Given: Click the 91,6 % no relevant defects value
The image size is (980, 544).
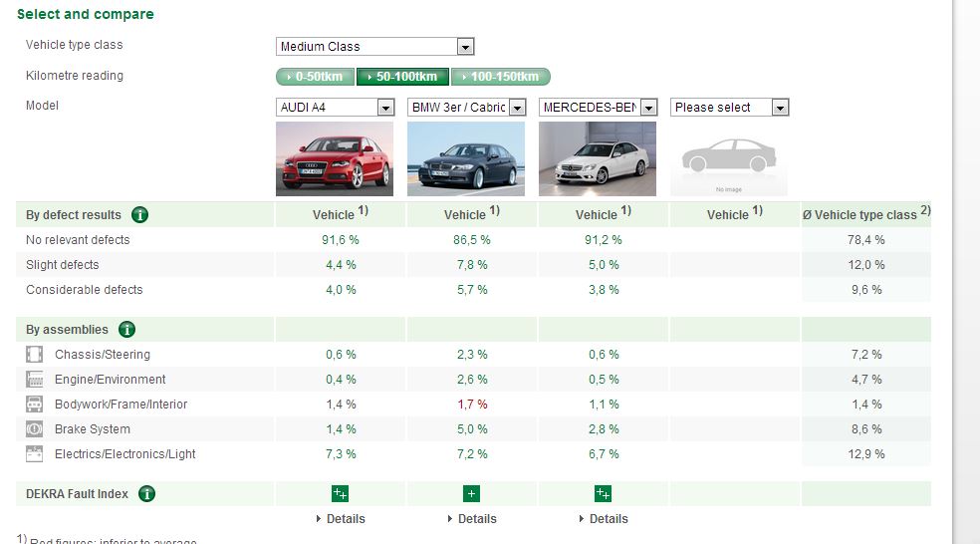Looking at the screenshot, I should click(341, 240).
